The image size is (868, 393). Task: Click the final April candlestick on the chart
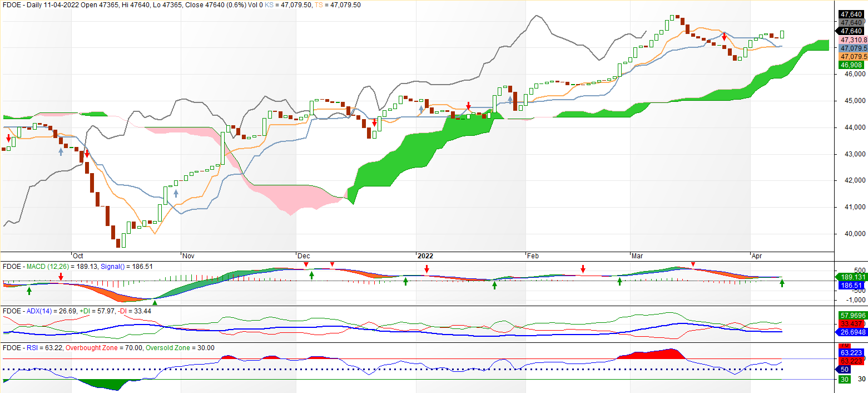pyautogui.click(x=782, y=35)
